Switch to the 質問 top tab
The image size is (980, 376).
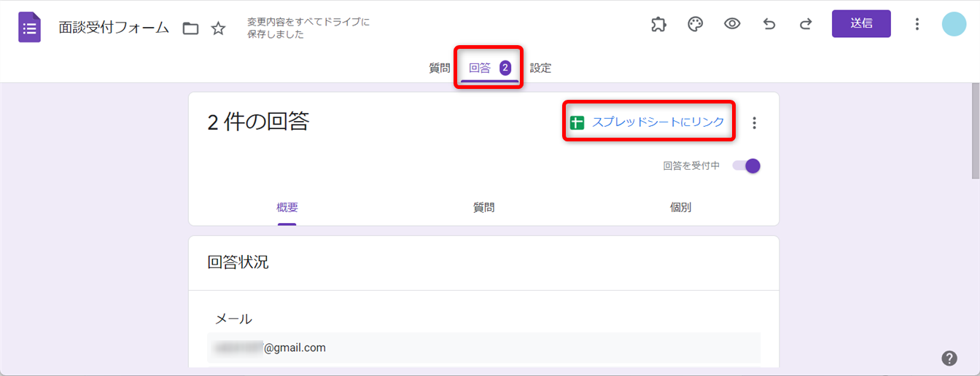point(439,68)
